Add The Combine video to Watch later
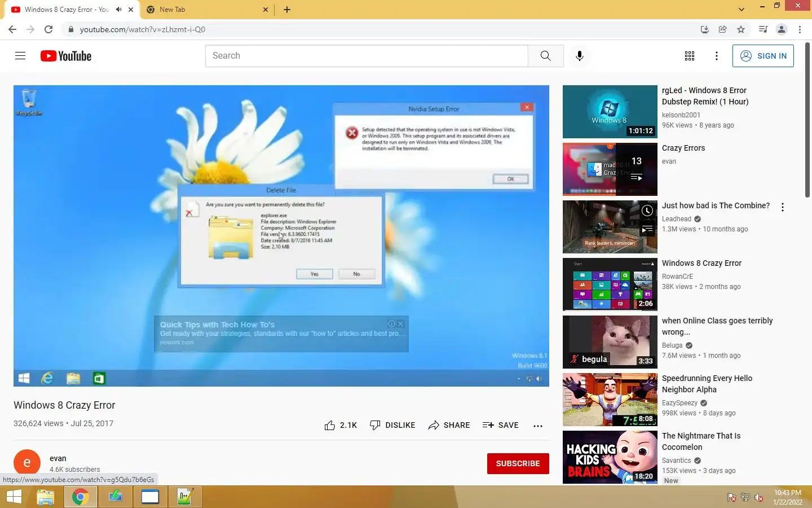The image size is (812, 508). [x=647, y=211]
